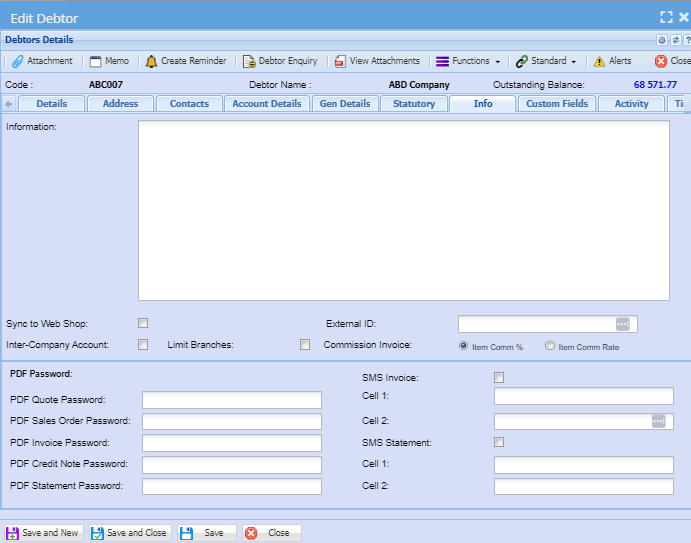Click the Attachment paperclip icon
This screenshot has height=543, width=691.
tap(18, 61)
